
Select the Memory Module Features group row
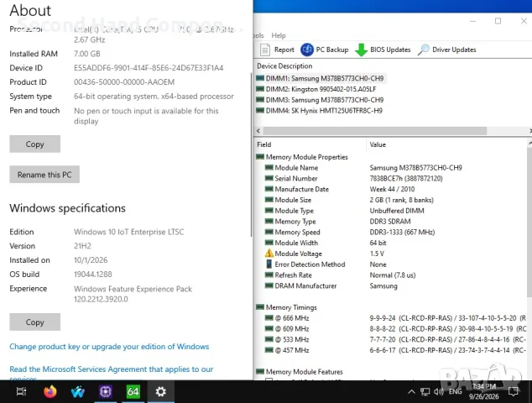point(300,372)
